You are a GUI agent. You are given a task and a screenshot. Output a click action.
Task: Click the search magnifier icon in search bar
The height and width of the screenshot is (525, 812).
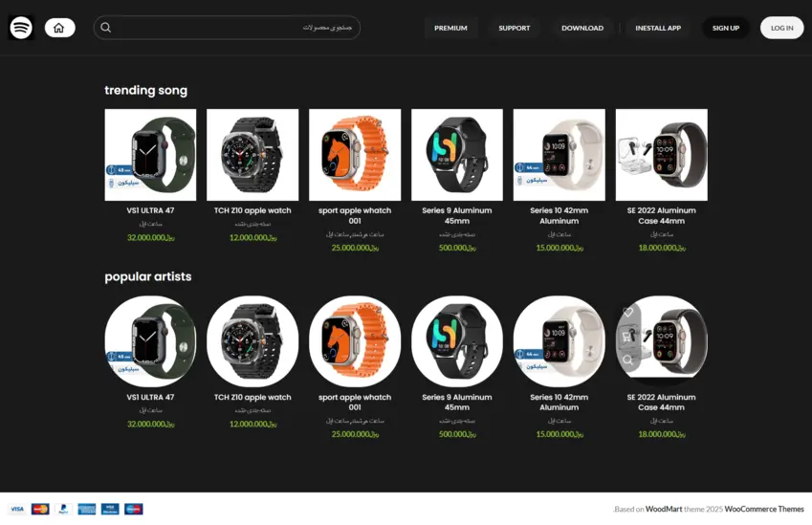106,28
